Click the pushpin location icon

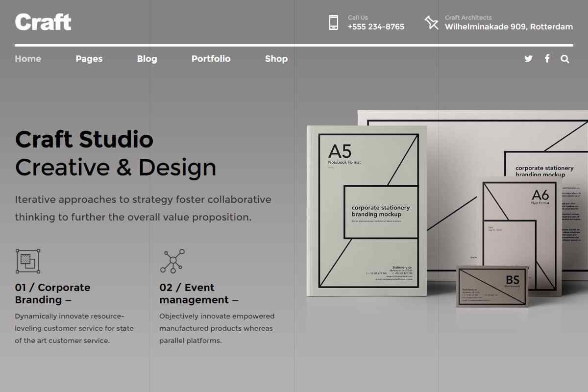[x=431, y=23]
